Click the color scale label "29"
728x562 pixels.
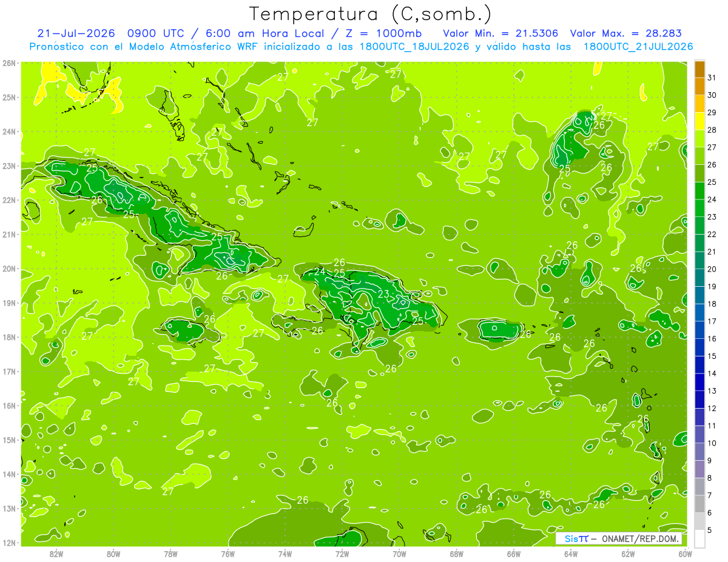click(x=712, y=112)
